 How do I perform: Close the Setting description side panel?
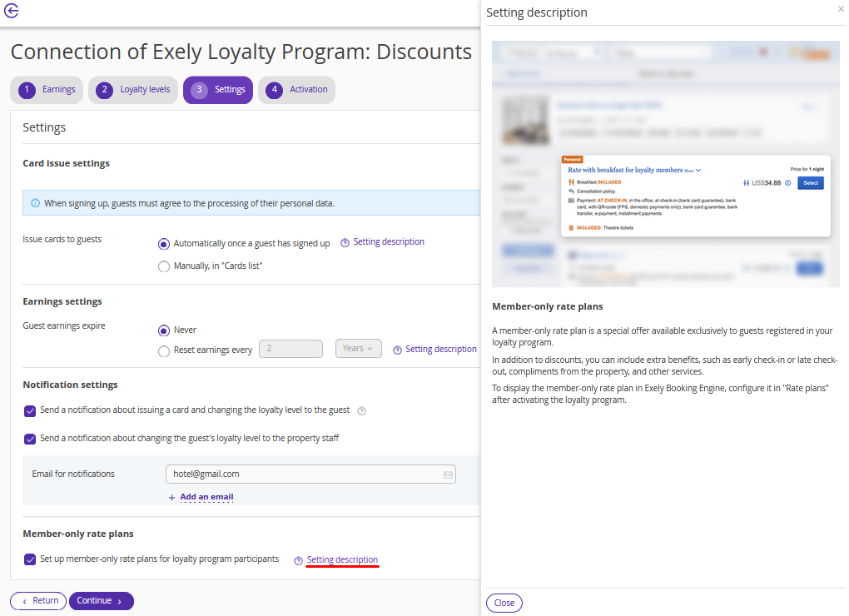click(x=840, y=8)
